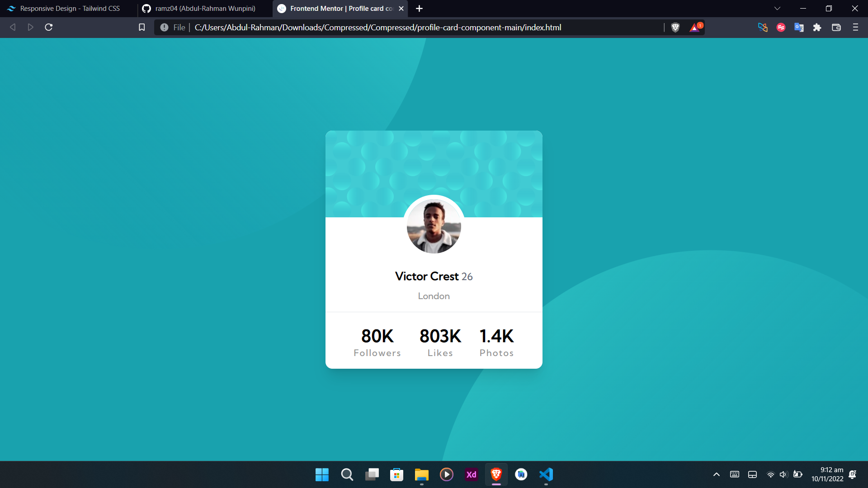The width and height of the screenshot is (868, 488).
Task: Toggle Wi-Fi status from the taskbar tray
Action: click(770, 474)
